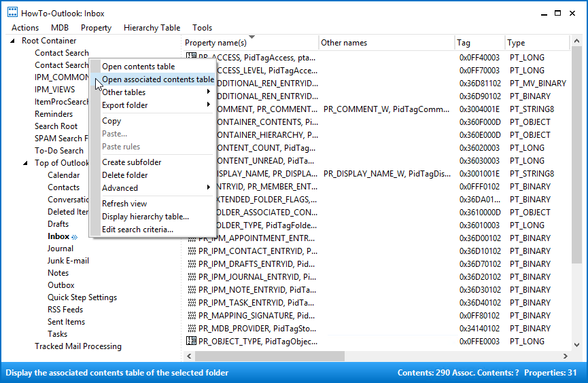This screenshot has width=588, height=383.
Task: Click the horizontal scrollbar right arrow
Action: 566,356
